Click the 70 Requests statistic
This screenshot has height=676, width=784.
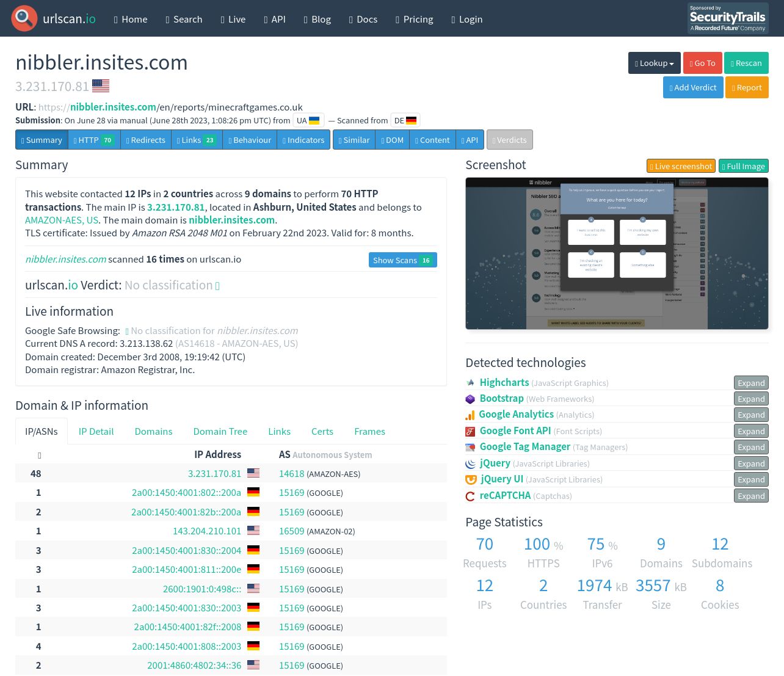point(485,552)
